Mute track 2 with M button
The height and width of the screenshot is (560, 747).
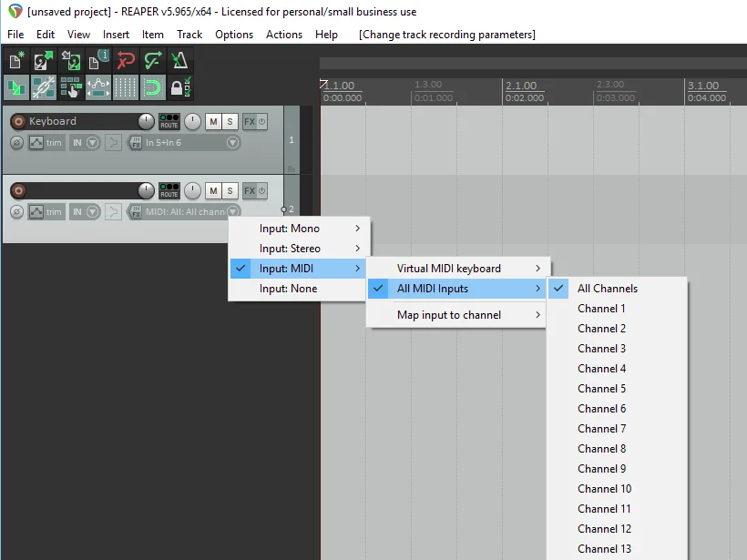pyautogui.click(x=213, y=191)
